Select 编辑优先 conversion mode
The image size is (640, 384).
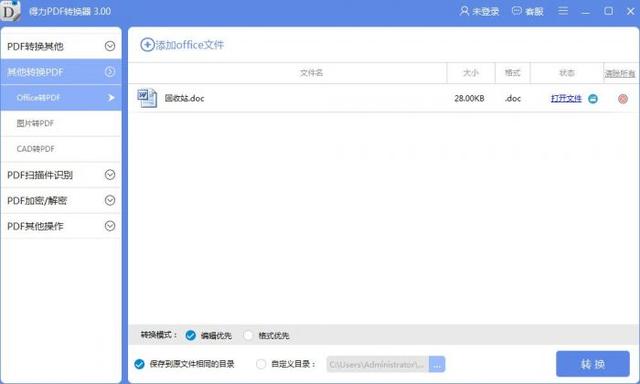click(x=190, y=335)
